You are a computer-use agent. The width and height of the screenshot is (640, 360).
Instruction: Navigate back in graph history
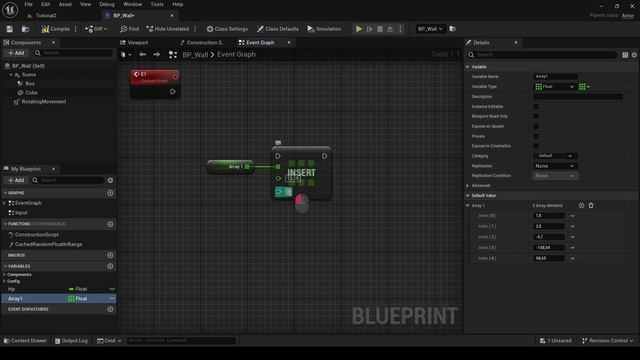pos(142,54)
